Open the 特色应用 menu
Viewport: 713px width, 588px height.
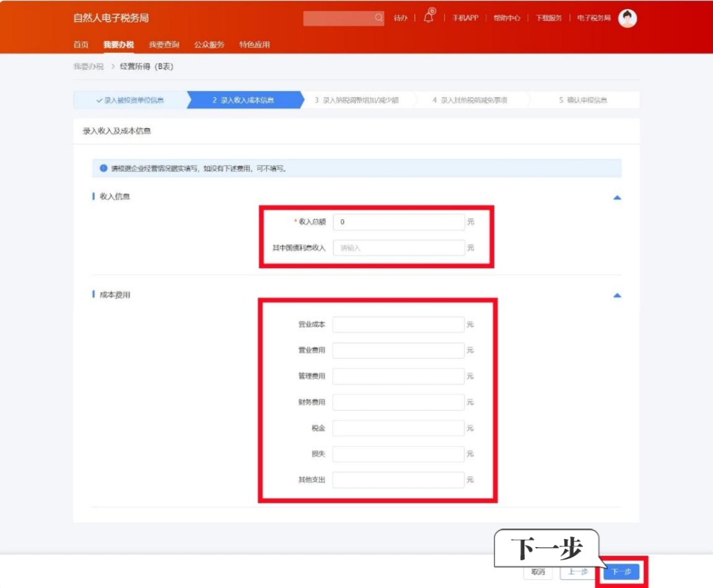pyautogui.click(x=254, y=45)
